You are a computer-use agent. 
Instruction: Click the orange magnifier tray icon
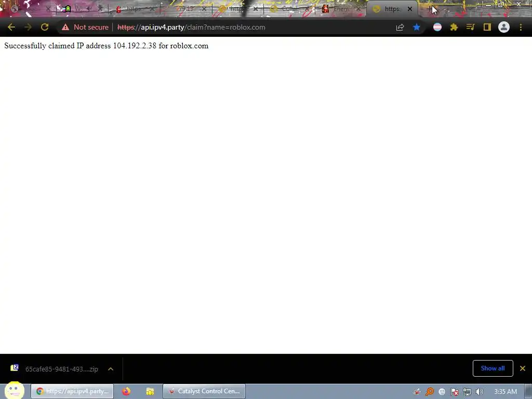coord(430,392)
